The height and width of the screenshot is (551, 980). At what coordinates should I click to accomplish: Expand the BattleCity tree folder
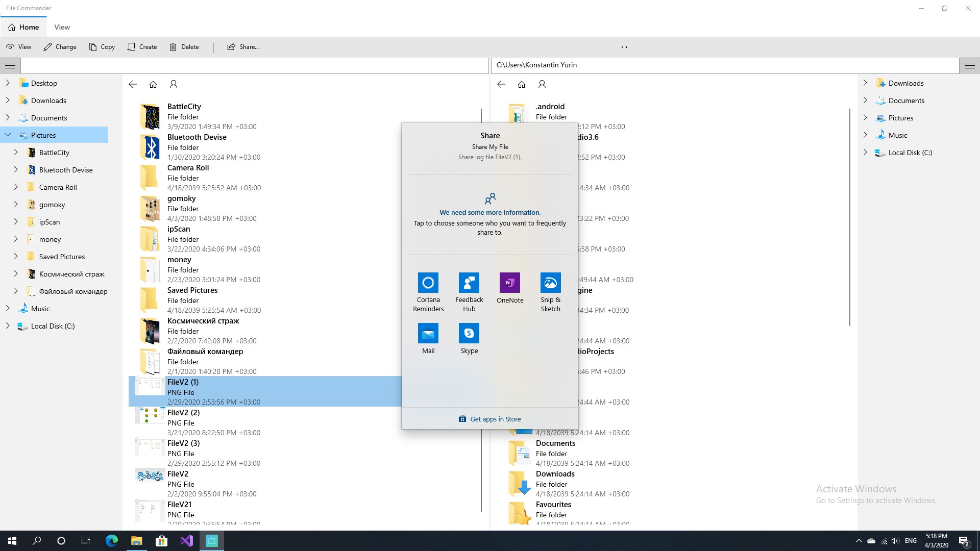[x=16, y=153]
